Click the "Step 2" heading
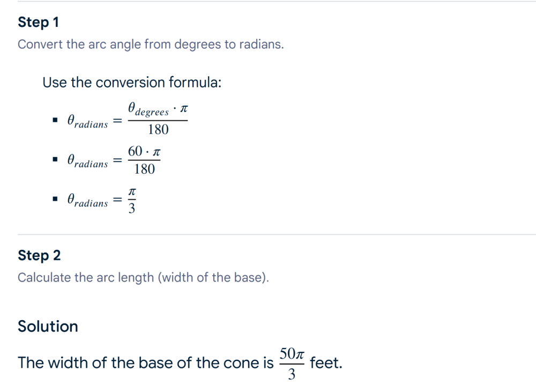 (39, 256)
